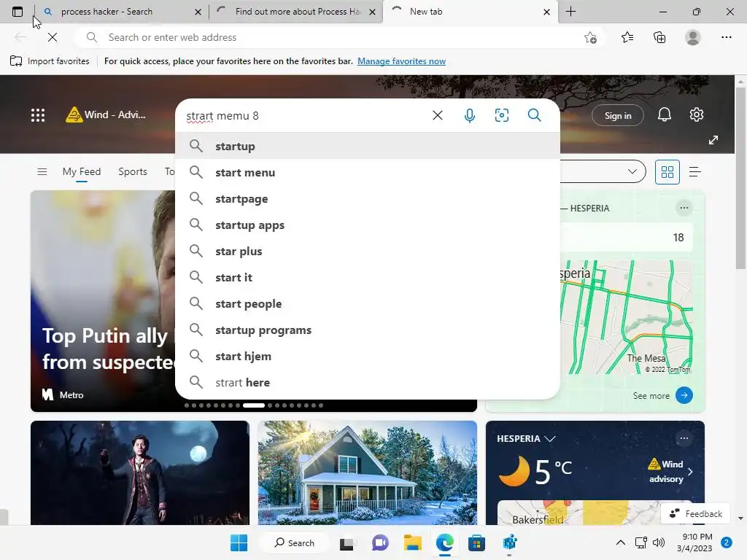The width and height of the screenshot is (747, 560).
Task: Open visual search camera icon
Action: click(502, 115)
